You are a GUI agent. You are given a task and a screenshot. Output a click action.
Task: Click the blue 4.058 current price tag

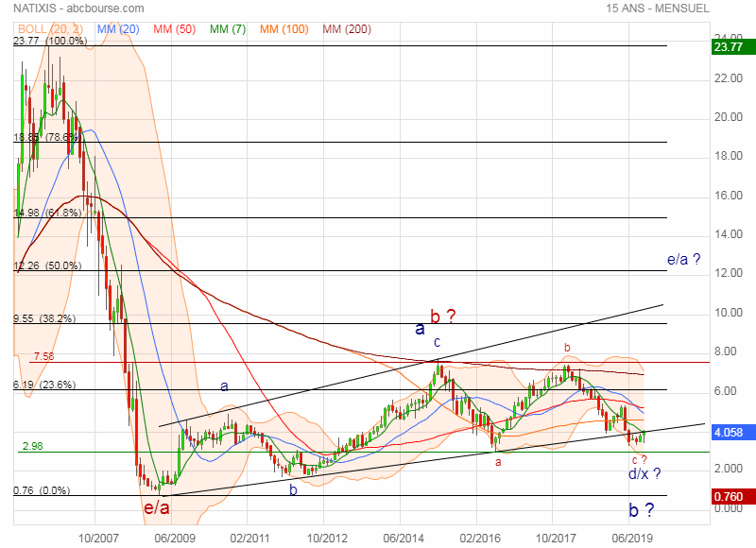click(x=733, y=433)
